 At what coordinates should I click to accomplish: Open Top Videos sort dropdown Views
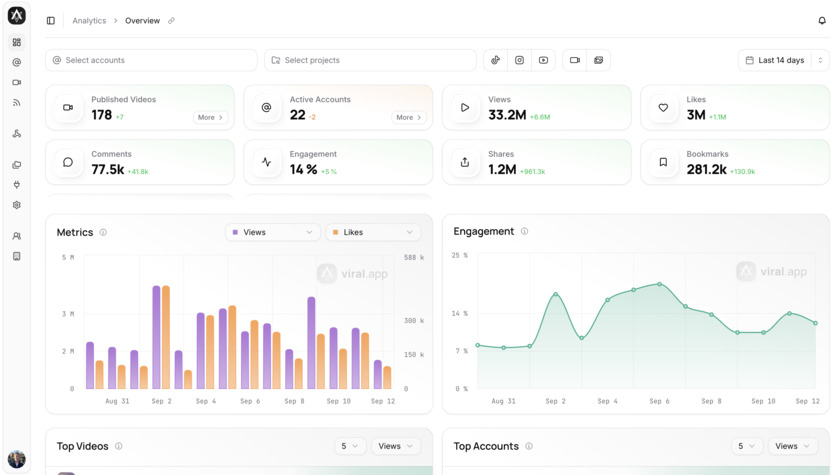(x=396, y=446)
